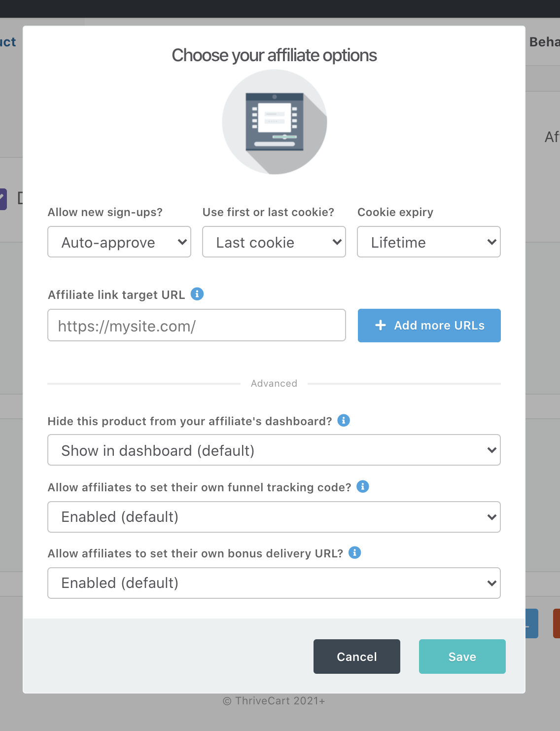
Task: Expand the Show in dashboard (default) dropdown
Action: pos(274,450)
